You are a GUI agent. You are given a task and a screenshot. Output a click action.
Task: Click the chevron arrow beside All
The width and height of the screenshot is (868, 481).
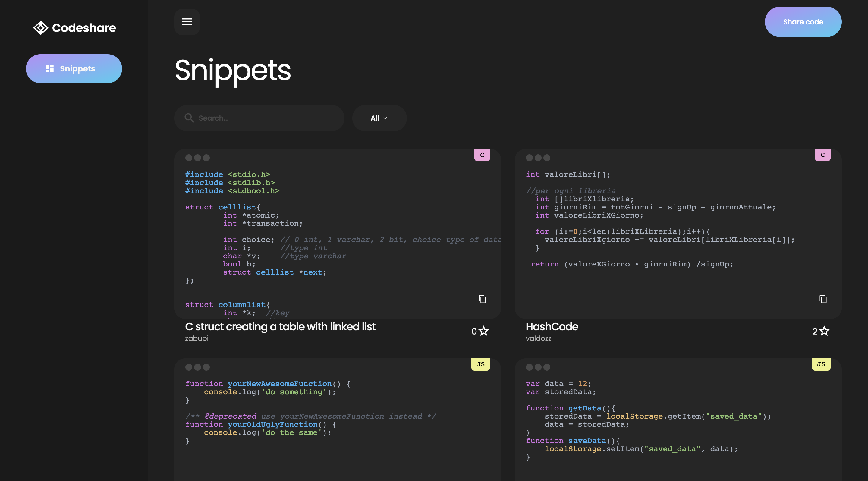click(385, 118)
